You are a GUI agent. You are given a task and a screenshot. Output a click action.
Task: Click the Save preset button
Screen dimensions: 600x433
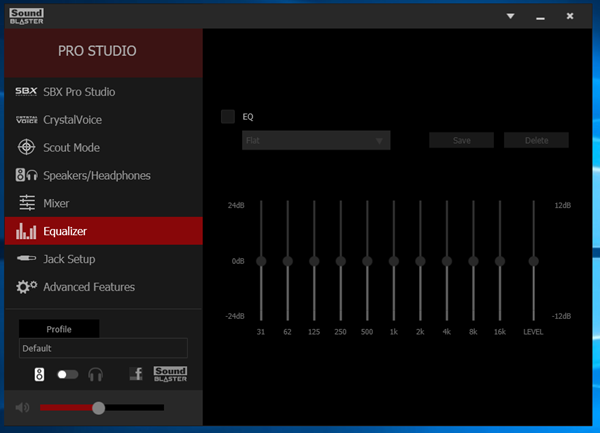[461, 140]
